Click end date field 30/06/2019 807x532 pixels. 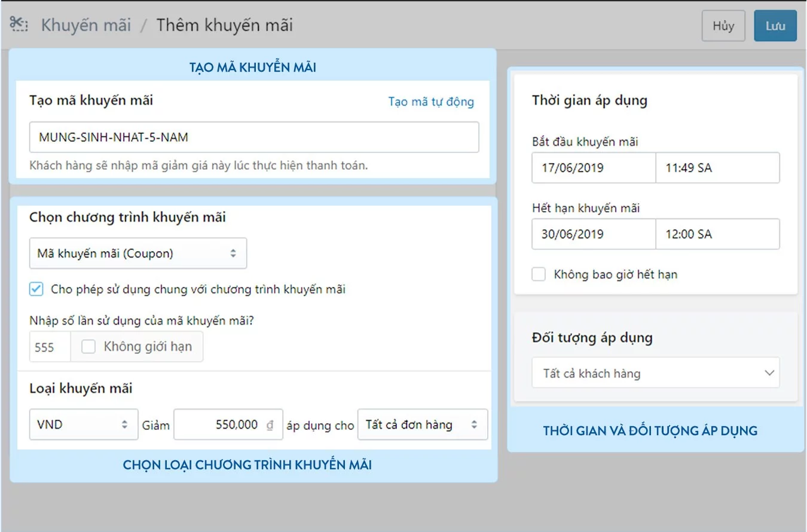click(x=593, y=234)
